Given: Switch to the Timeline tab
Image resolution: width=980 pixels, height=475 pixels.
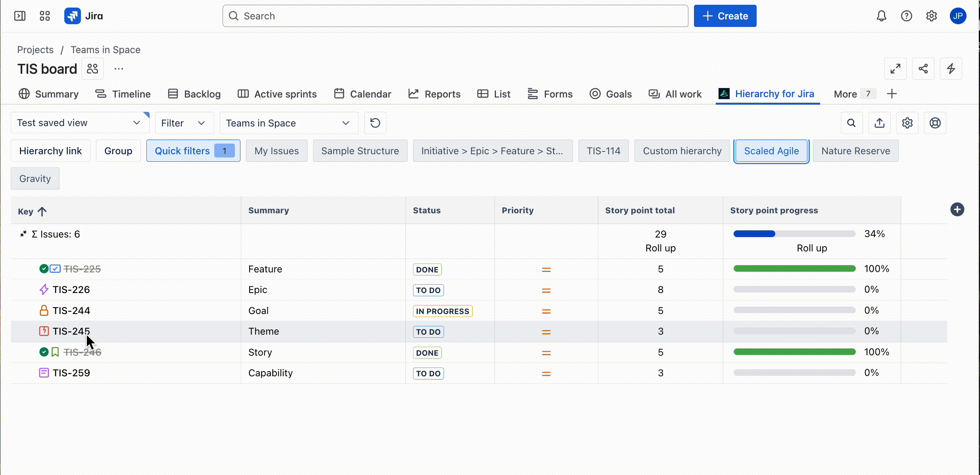Looking at the screenshot, I should pyautogui.click(x=123, y=94).
